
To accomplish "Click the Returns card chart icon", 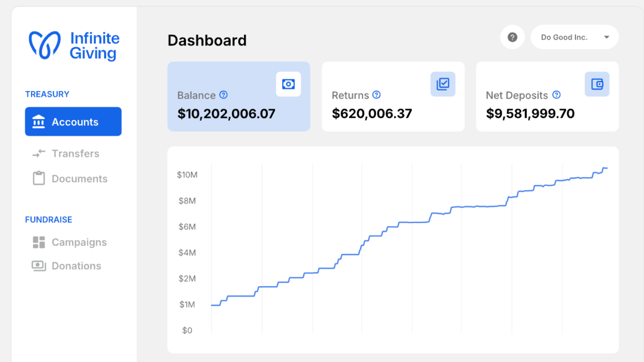I will tap(443, 84).
